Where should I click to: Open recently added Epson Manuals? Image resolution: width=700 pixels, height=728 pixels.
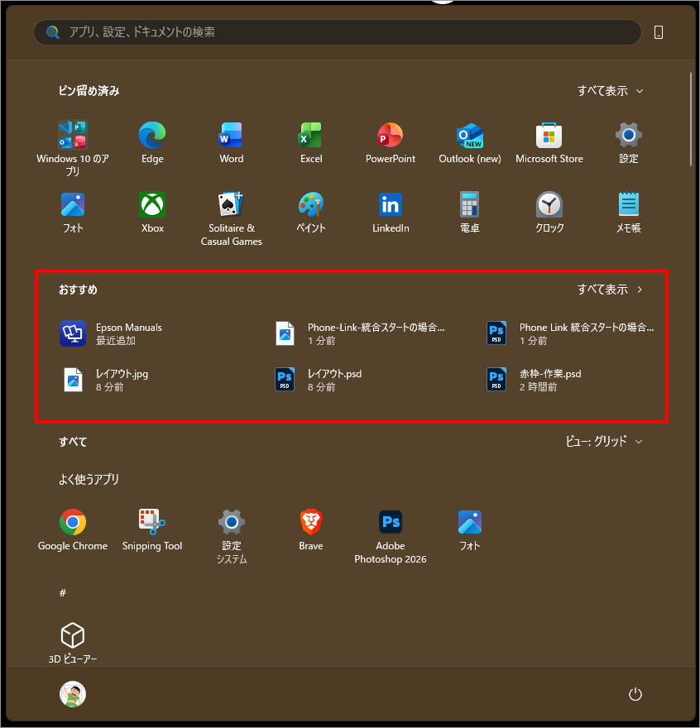coord(128,333)
